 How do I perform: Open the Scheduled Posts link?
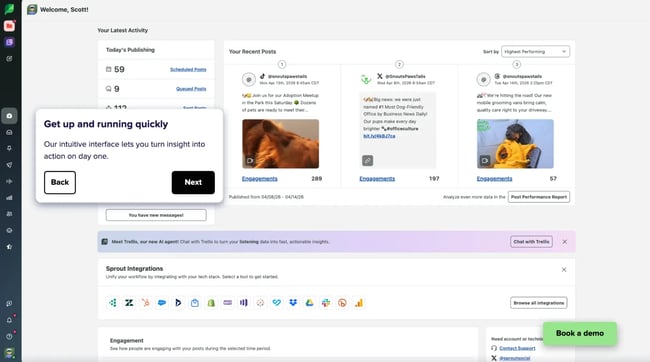[188, 70]
